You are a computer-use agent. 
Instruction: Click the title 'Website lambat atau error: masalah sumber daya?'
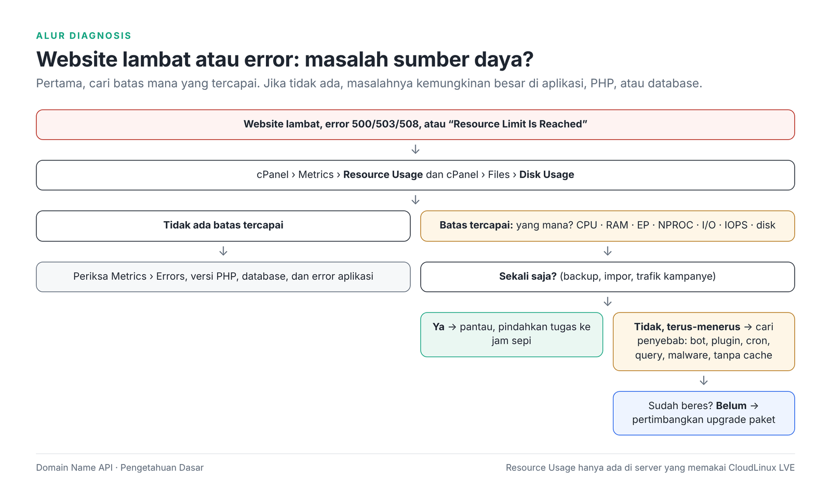[285, 59]
